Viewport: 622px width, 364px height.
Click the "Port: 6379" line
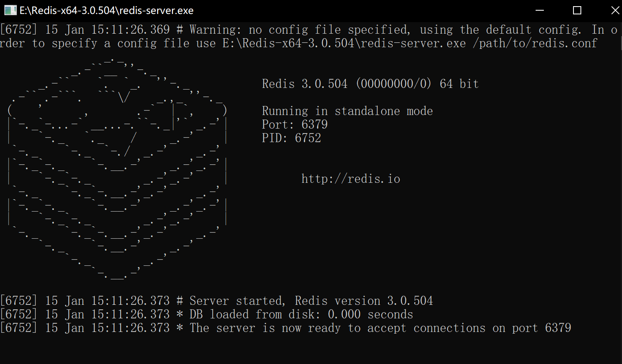[x=295, y=124]
